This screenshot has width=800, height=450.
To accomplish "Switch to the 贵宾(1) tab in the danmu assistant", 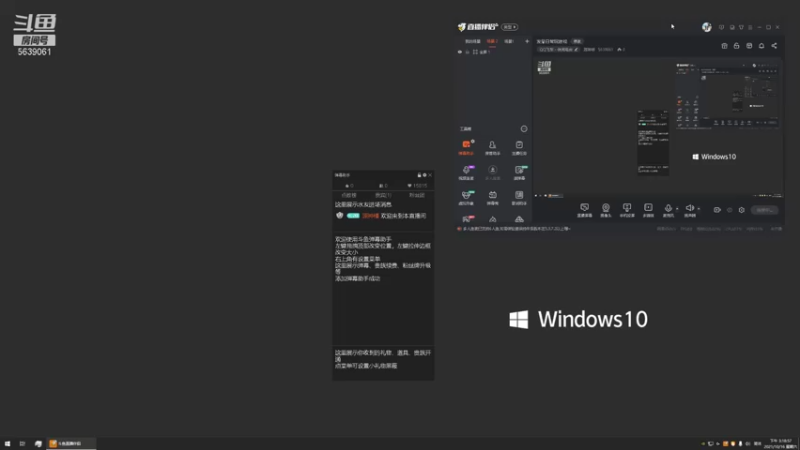I will (x=383, y=195).
